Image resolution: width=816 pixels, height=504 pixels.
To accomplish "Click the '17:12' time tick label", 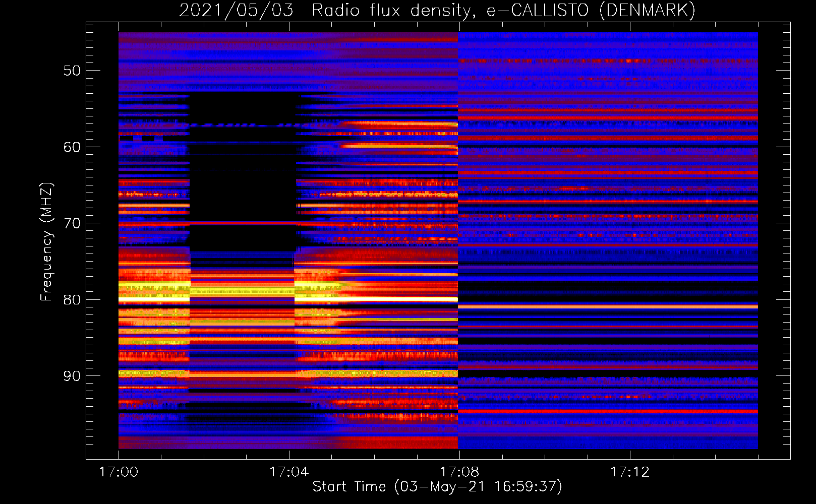I will click(x=630, y=472).
